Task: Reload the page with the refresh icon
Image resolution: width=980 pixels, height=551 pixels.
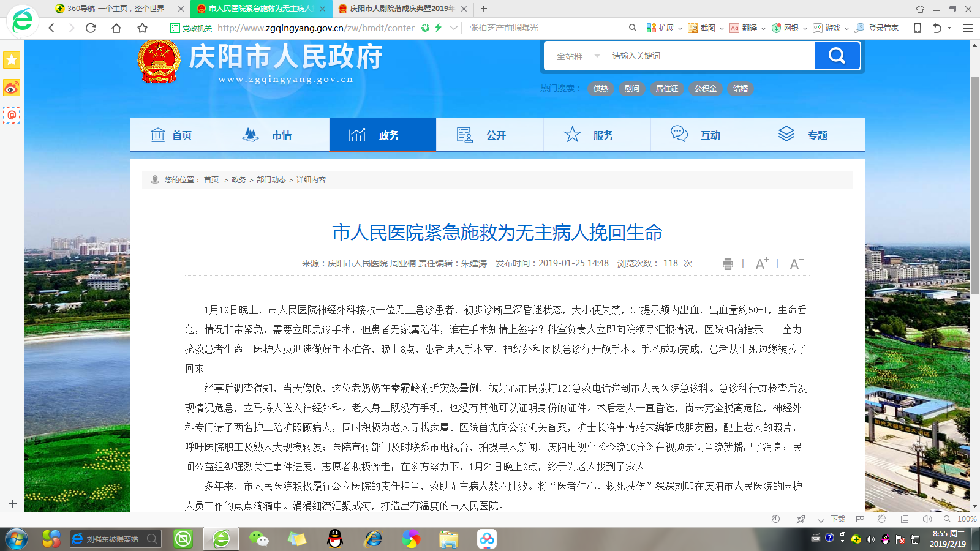Action: [91, 28]
